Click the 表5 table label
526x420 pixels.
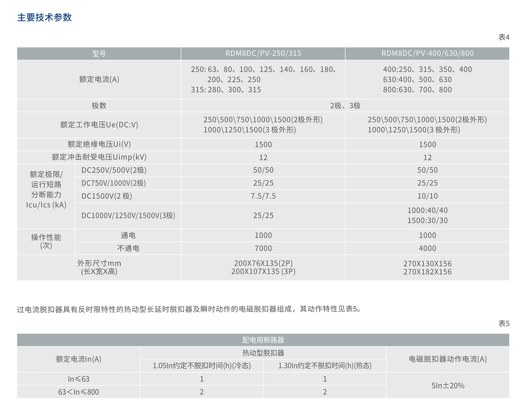(x=504, y=323)
